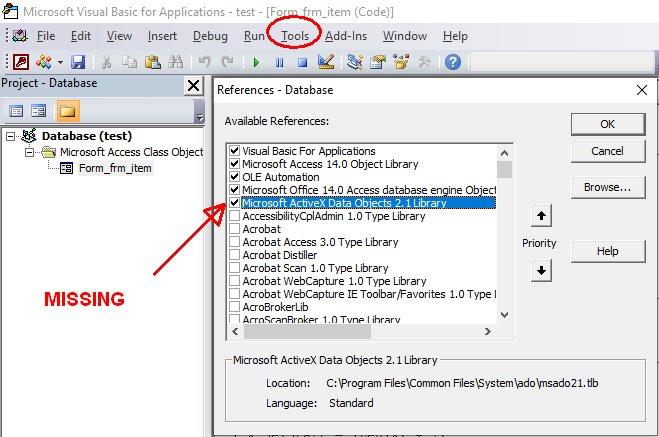Uncheck Microsoft Office 14.0 Access database engine
Image resolution: width=659 pixels, height=437 pixels.
coord(235,190)
